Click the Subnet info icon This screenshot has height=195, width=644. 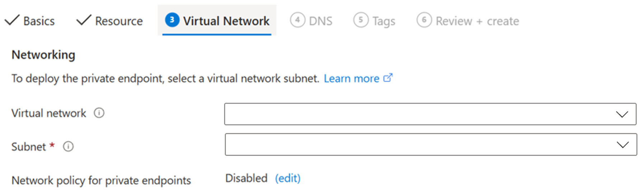click(68, 146)
